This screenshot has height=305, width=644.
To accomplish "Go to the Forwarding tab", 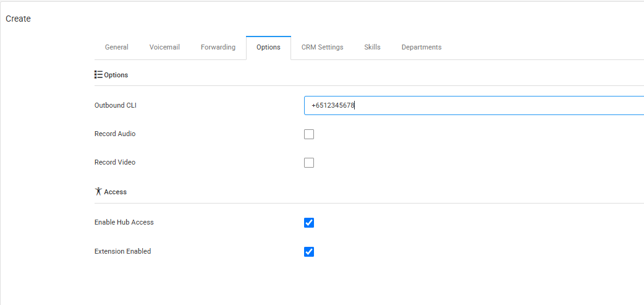I will (218, 47).
